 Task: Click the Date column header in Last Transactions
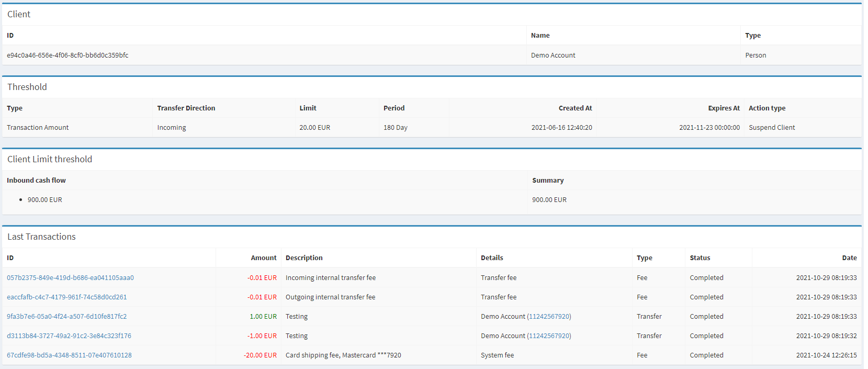(849, 258)
